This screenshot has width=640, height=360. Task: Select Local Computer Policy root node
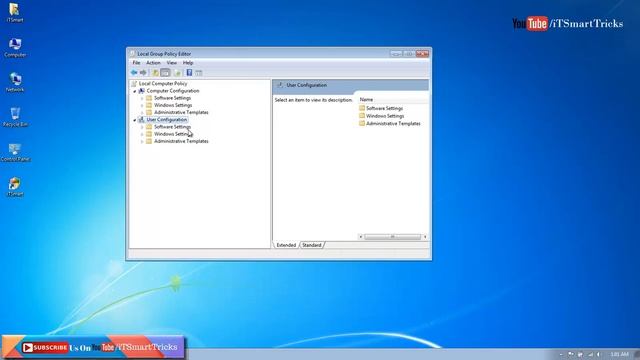point(163,83)
